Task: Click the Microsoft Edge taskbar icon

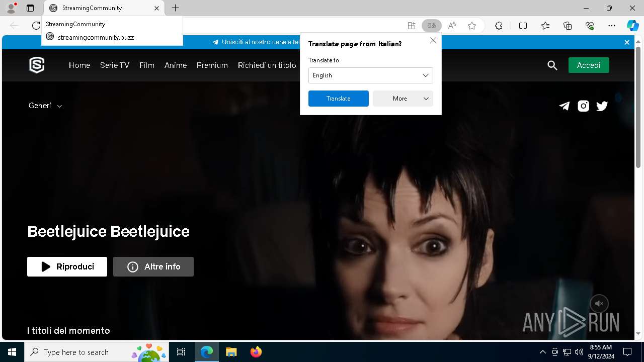Action: [206, 352]
